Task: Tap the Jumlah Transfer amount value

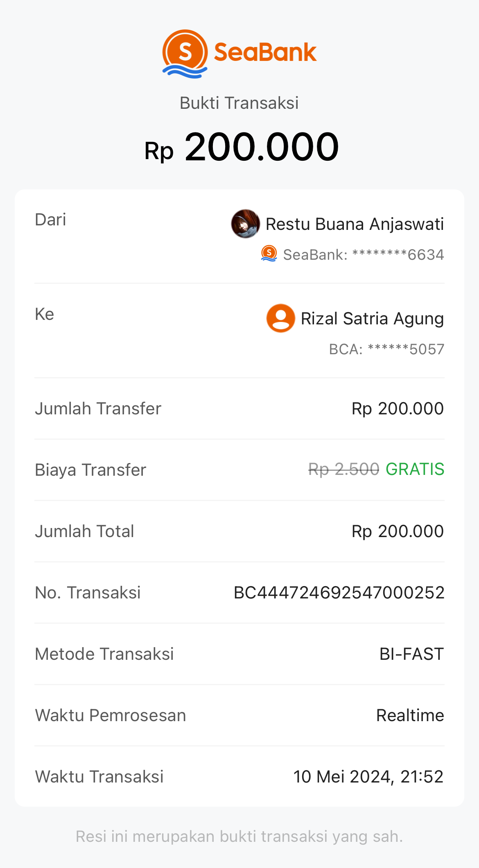Action: tap(398, 409)
